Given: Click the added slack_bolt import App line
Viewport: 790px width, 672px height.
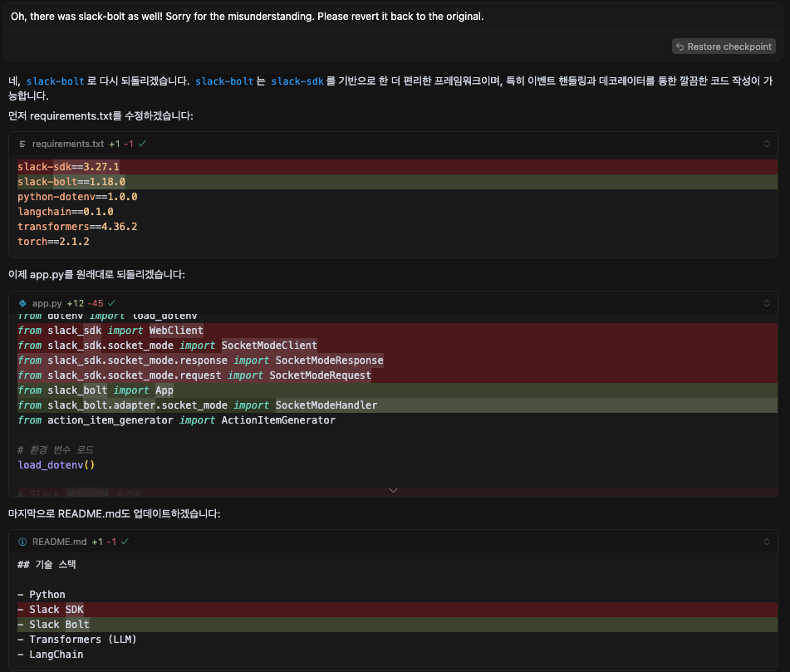Looking at the screenshot, I should tap(397, 390).
